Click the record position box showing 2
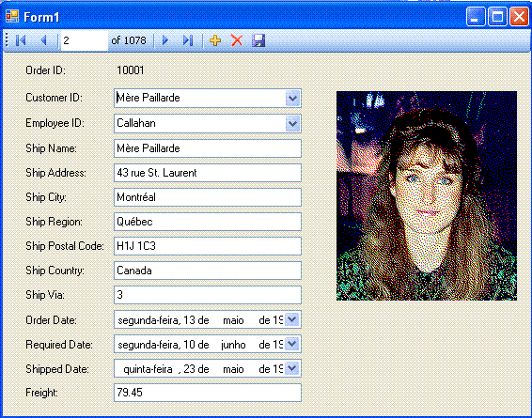 tap(85, 40)
